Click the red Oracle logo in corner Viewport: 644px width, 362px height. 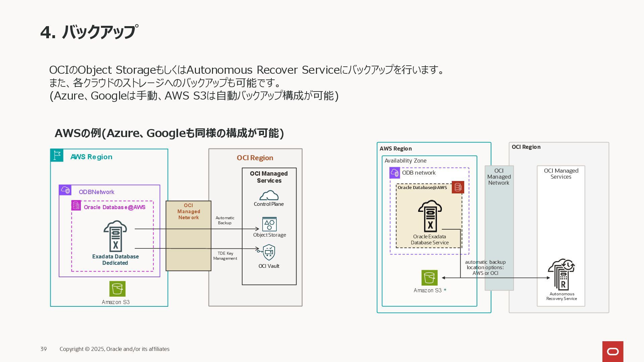click(613, 352)
